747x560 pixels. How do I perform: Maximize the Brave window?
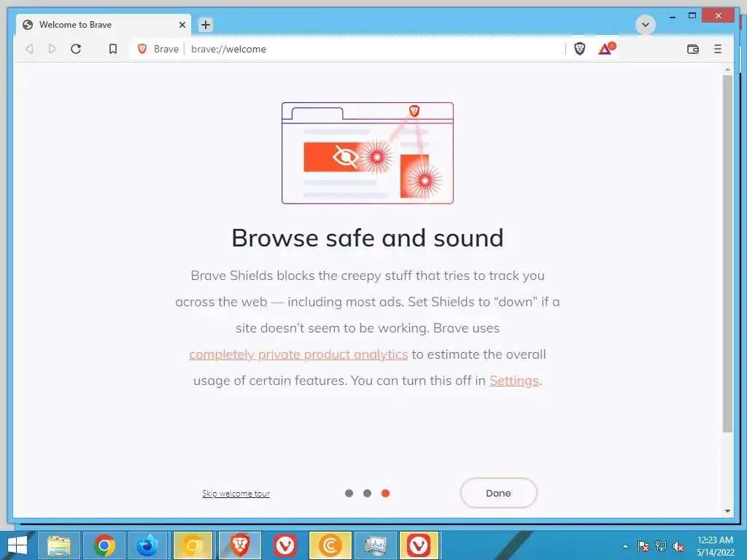click(x=692, y=16)
